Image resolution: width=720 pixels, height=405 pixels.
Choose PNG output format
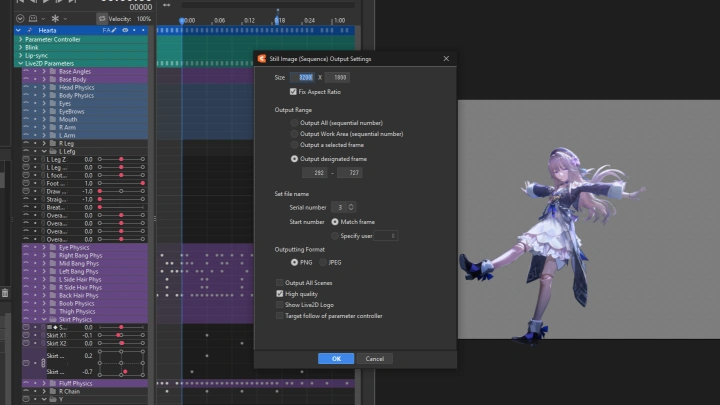tap(294, 263)
